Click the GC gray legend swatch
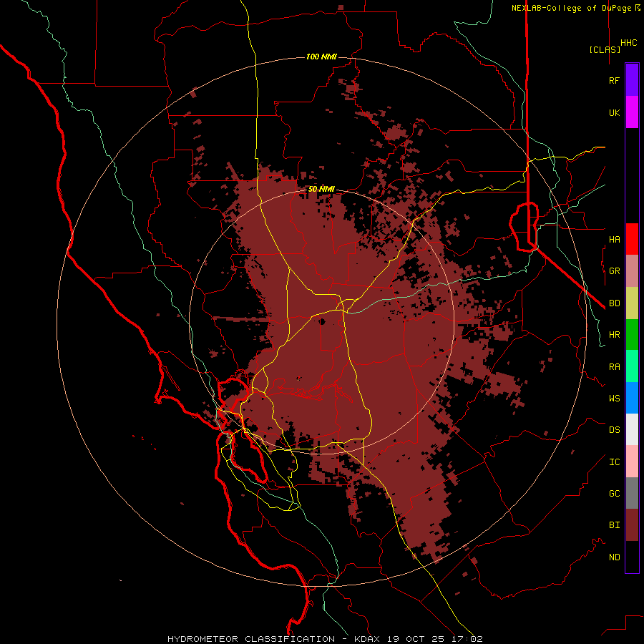Image resolution: width=644 pixels, height=644 pixels. 632,493
